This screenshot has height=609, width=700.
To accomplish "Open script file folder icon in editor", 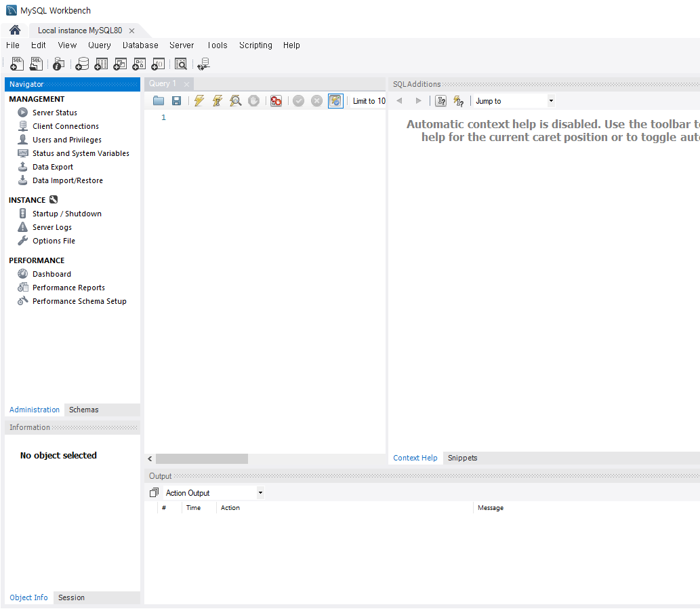I will (159, 101).
